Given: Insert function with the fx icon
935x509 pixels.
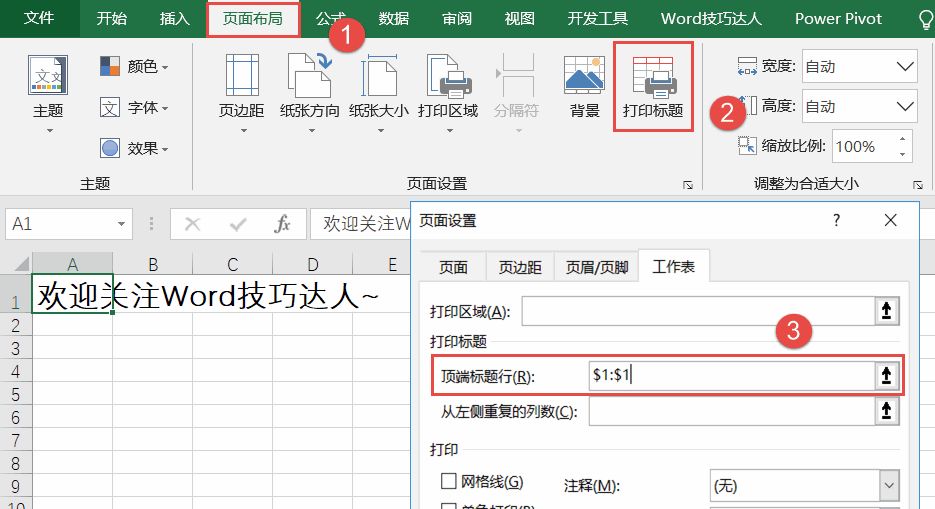Looking at the screenshot, I should pos(282,224).
